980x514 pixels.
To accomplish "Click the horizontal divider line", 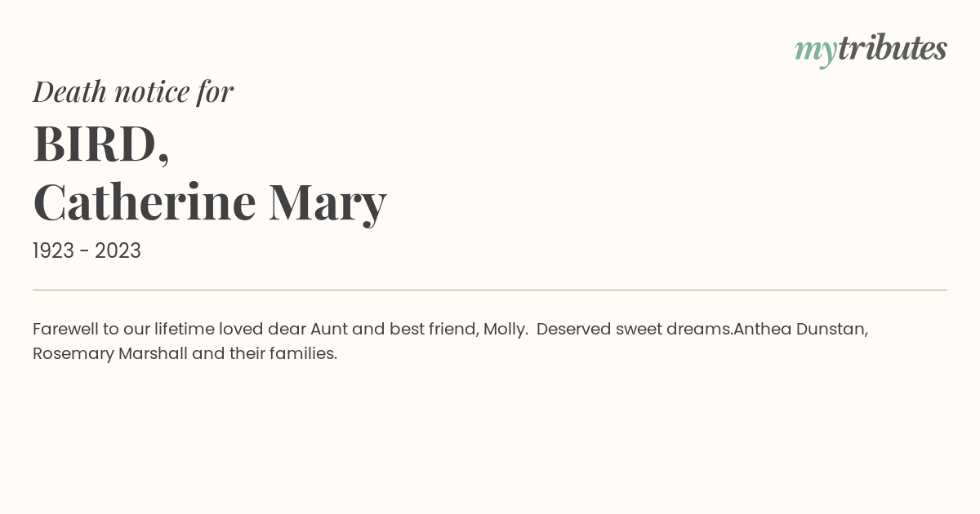I will click(490, 290).
